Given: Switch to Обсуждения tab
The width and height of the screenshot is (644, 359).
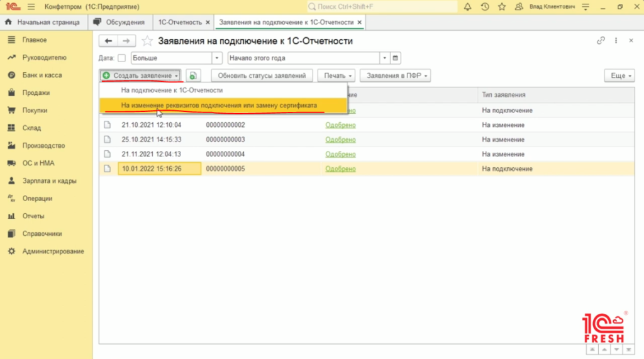Looking at the screenshot, I should click(120, 22).
